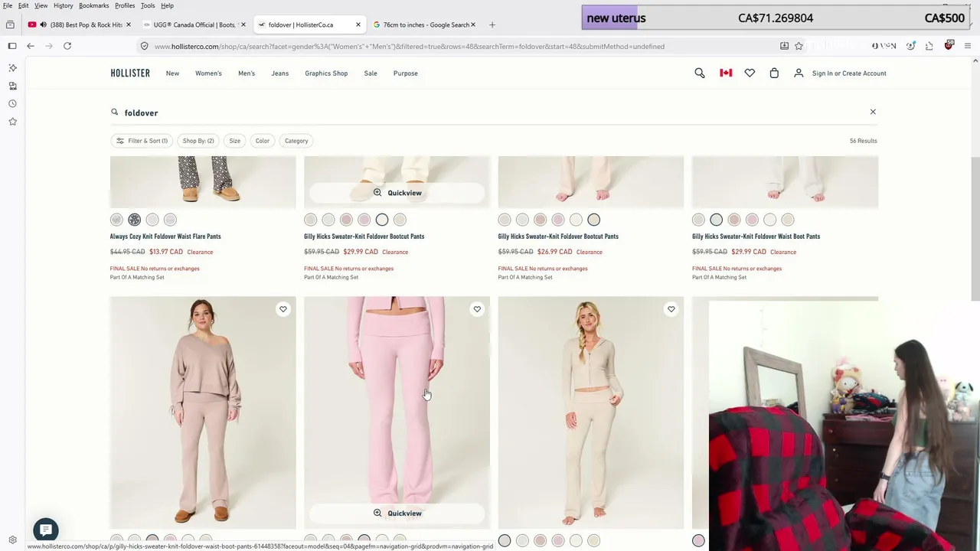Screen dimensions: 980x551
Task: Open the site search magnifier in Hollister header
Action: point(700,73)
